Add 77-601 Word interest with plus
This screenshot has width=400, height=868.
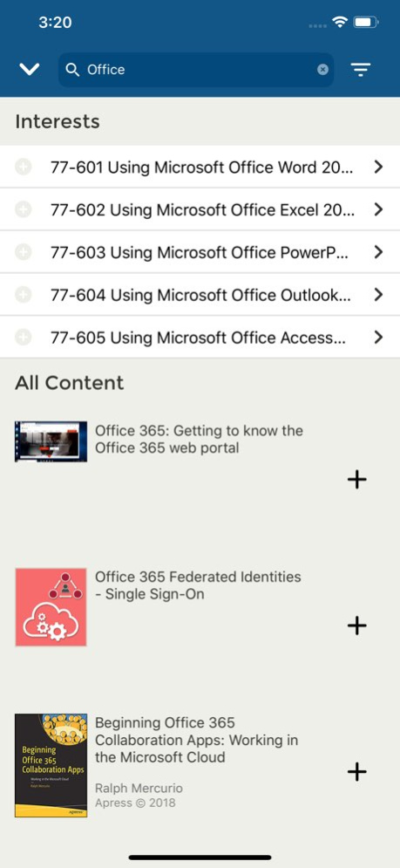(24, 167)
